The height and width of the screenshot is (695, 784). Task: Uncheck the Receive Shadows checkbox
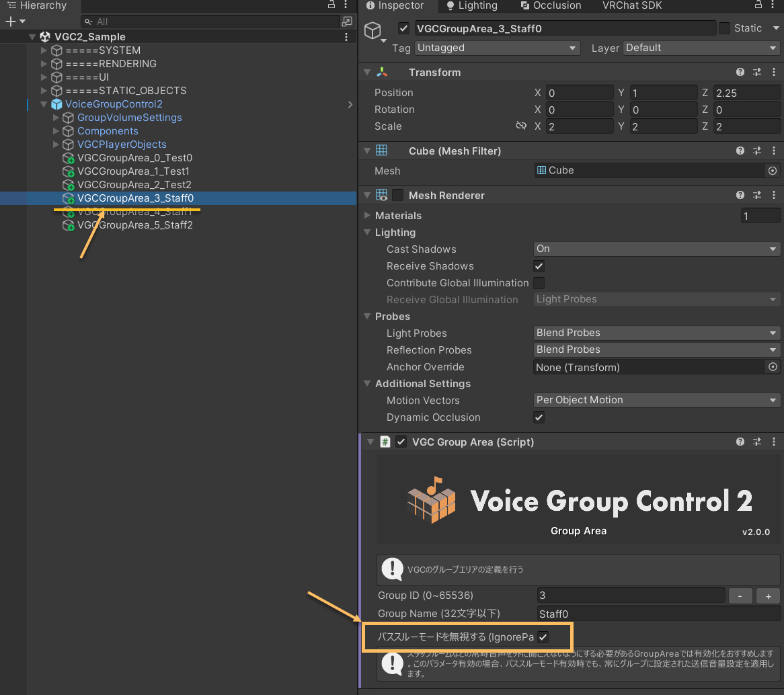pos(539,266)
